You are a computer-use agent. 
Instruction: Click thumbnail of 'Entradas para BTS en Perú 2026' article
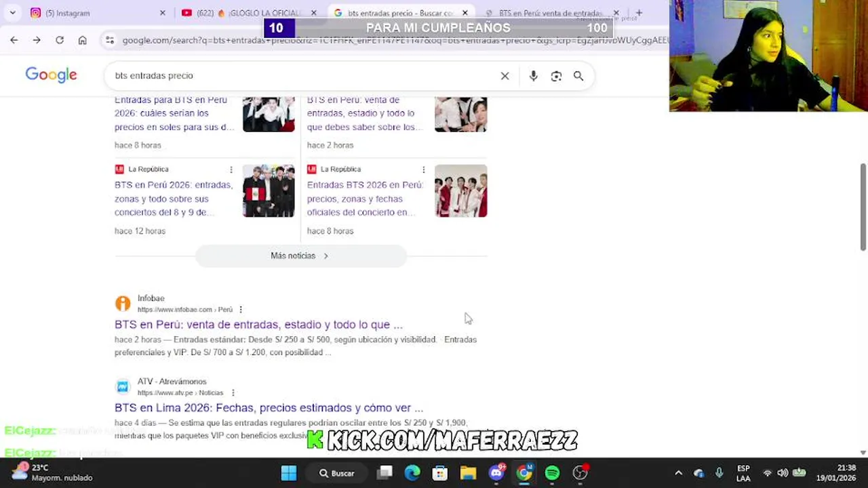click(x=269, y=114)
